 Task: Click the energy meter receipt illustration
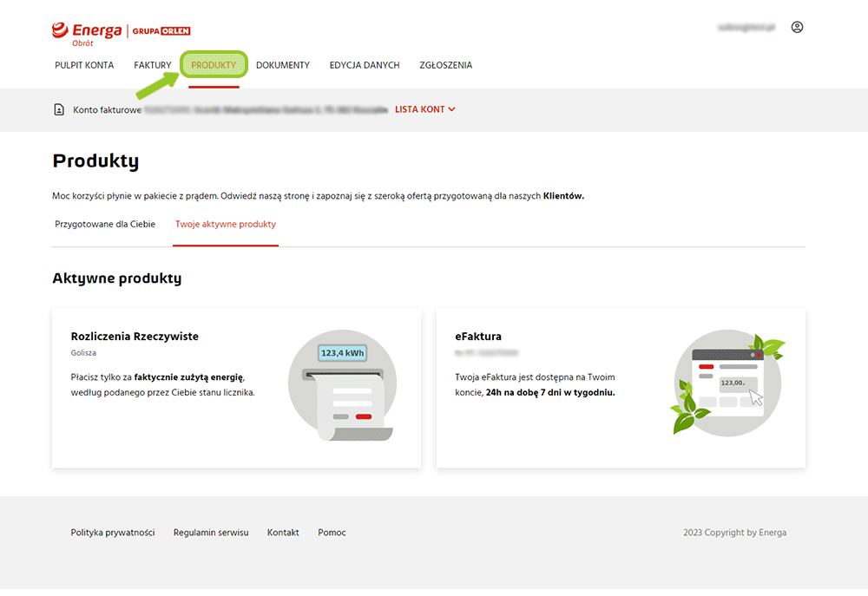click(342, 386)
